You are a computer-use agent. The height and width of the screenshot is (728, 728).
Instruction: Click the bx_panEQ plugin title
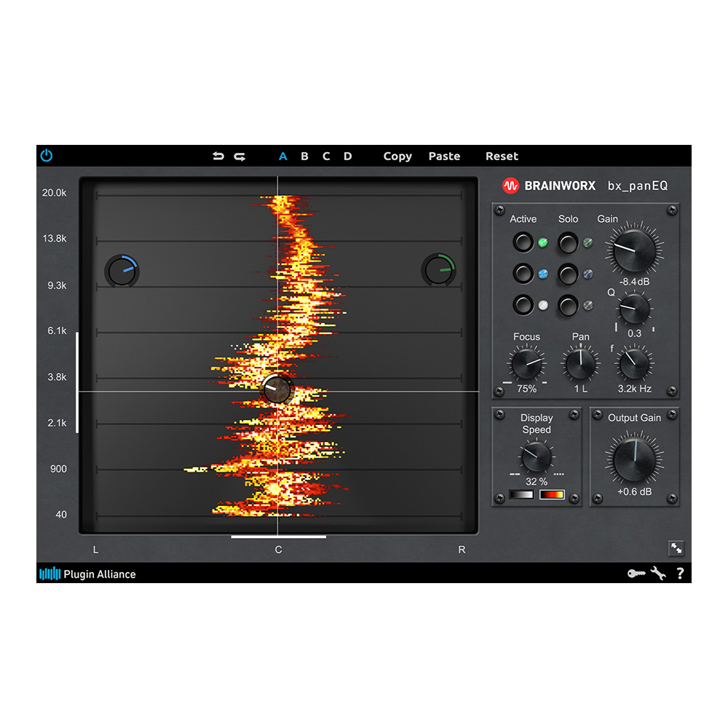638,186
